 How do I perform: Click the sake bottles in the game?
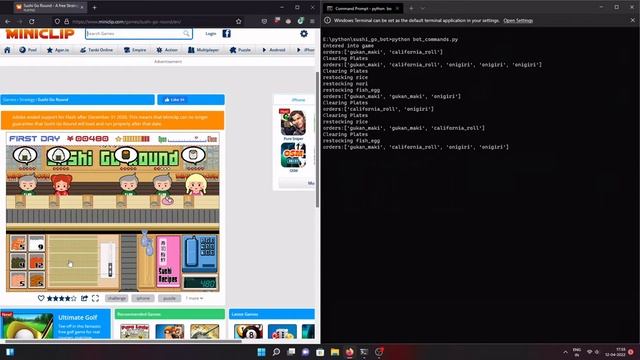click(146, 243)
